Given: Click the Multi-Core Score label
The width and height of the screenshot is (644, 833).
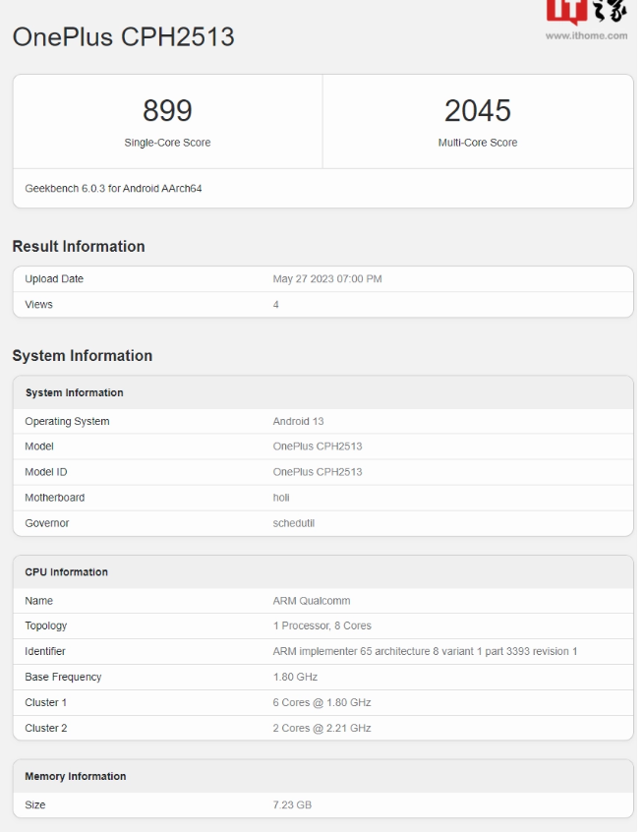Looking at the screenshot, I should pos(477,143).
